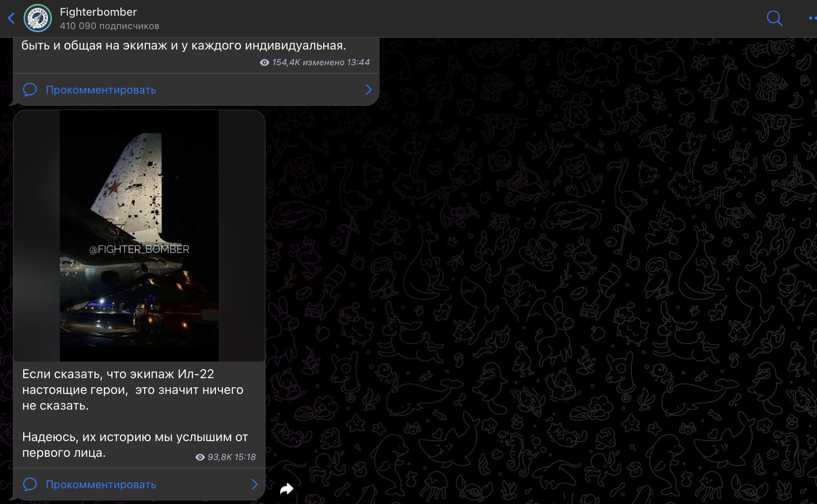Click the eye views icon next to 154,4K
This screenshot has width=817, height=504.
pyautogui.click(x=265, y=63)
